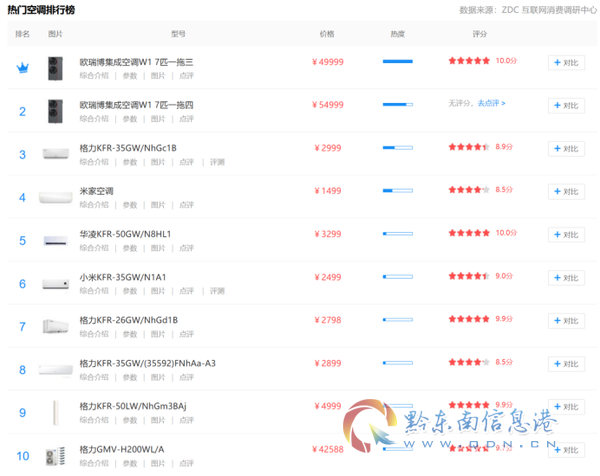Click price ¥49999

328,62
